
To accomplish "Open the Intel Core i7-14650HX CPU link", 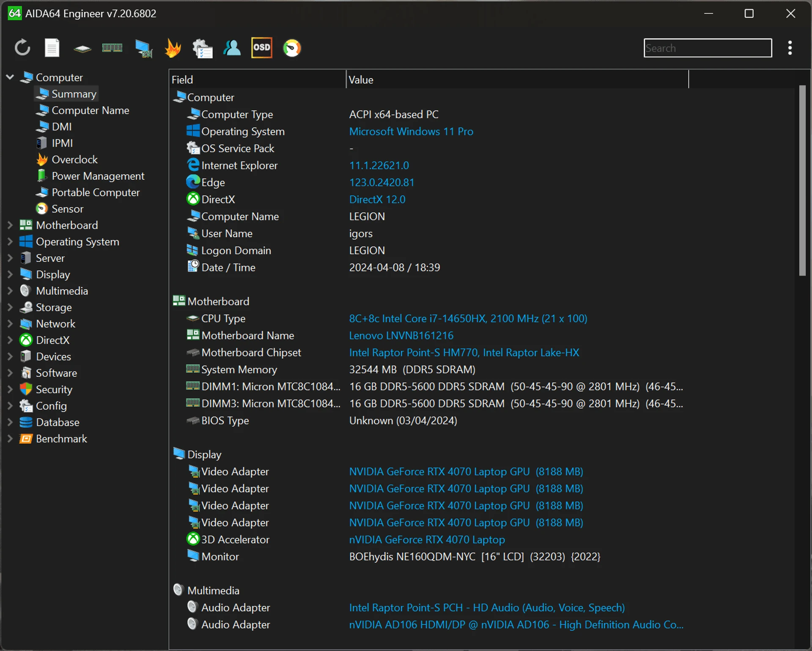I will point(468,319).
